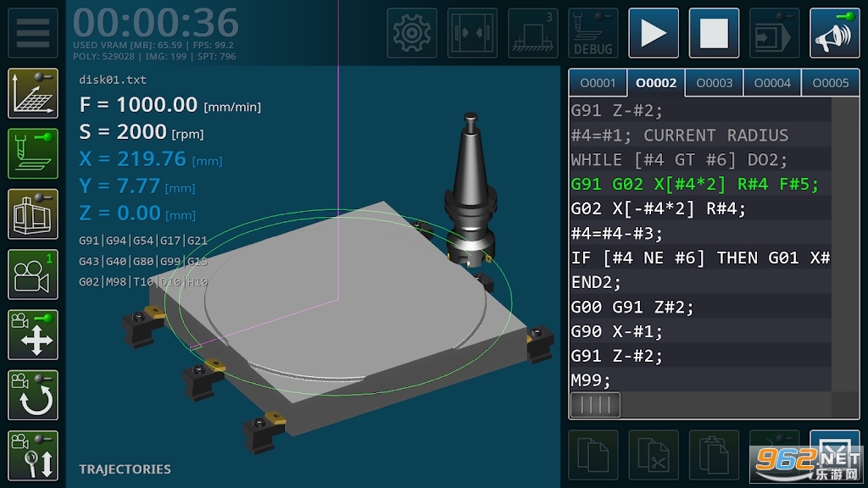Open the workpiece setup icon

point(532,33)
